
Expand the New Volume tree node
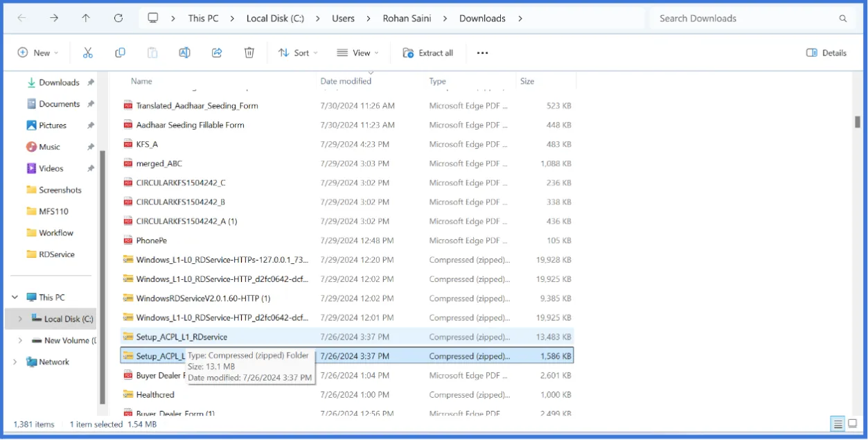[20, 340]
